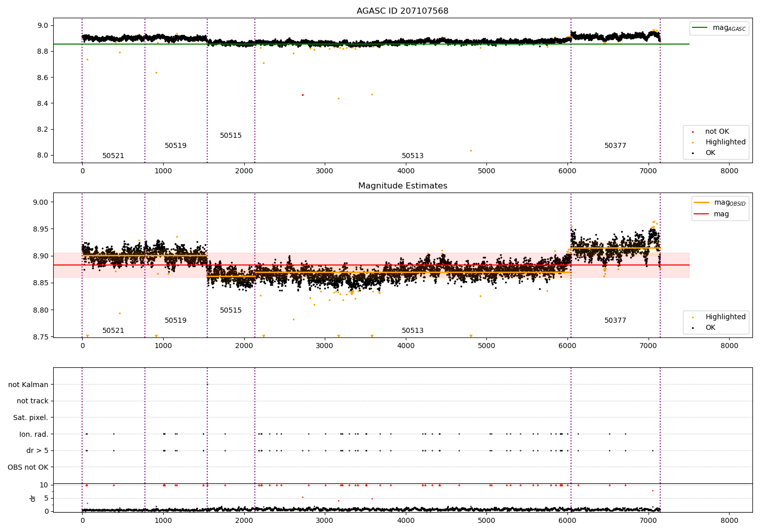Select the 5 y-tick on dr axis

pos(46,499)
